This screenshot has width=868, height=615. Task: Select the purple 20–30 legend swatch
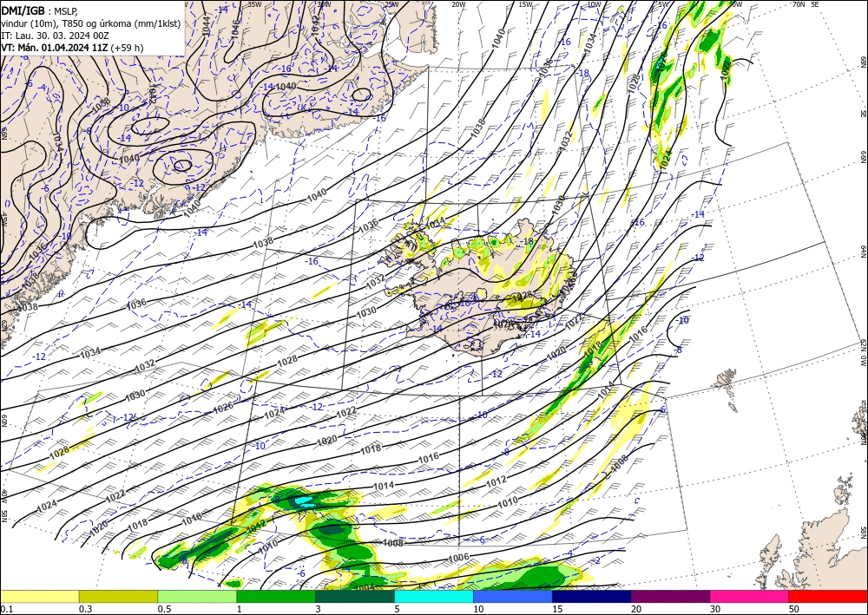coord(670,596)
